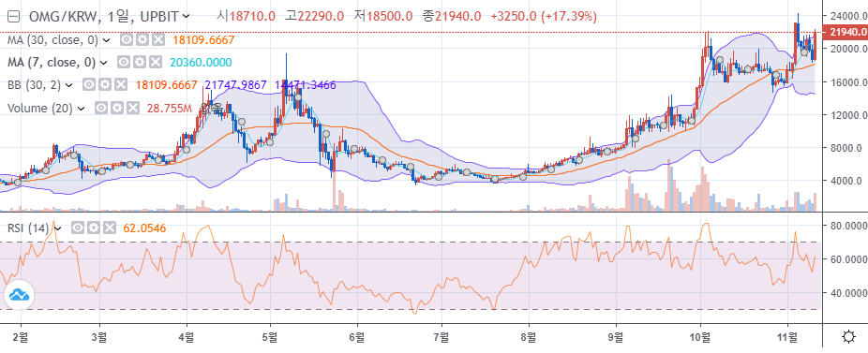
Task: Remove the RSI (14) indicator
Action: pos(111,228)
